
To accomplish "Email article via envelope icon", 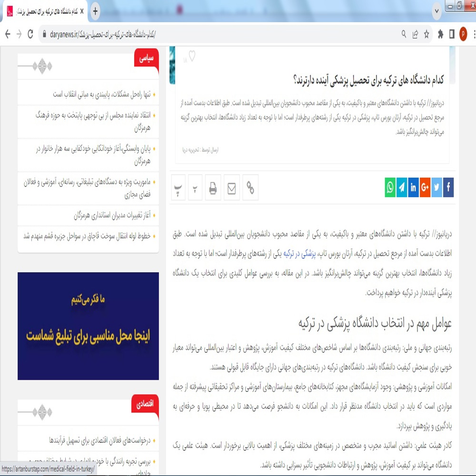I will point(232,188).
